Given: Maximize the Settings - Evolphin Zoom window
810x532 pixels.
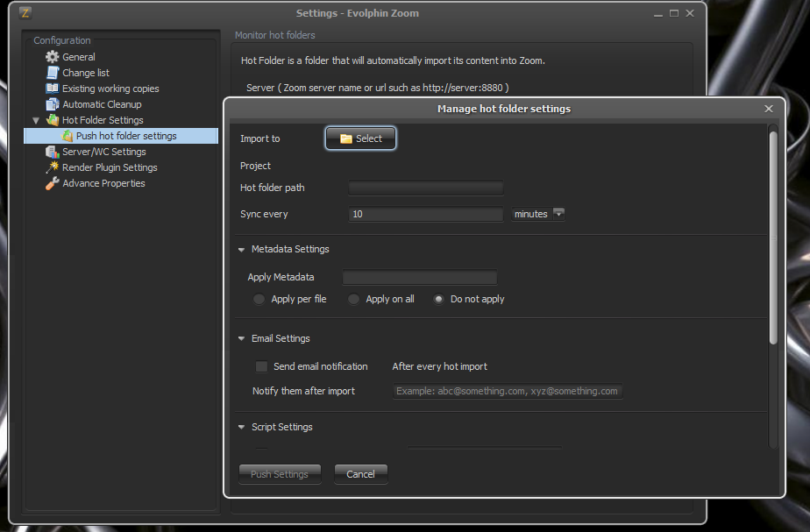Looking at the screenshot, I should [673, 13].
